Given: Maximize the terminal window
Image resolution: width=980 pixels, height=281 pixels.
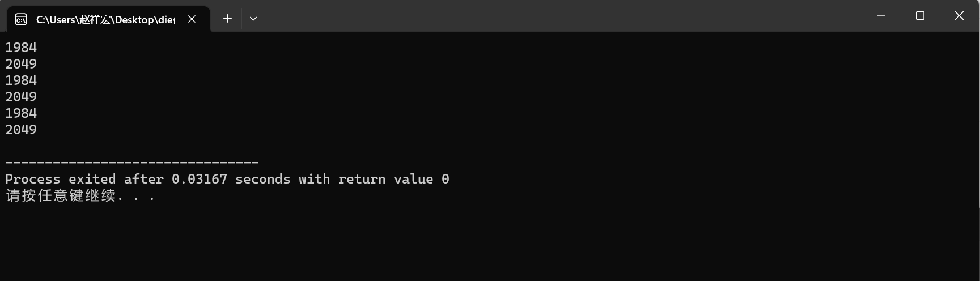Looking at the screenshot, I should tap(920, 16).
